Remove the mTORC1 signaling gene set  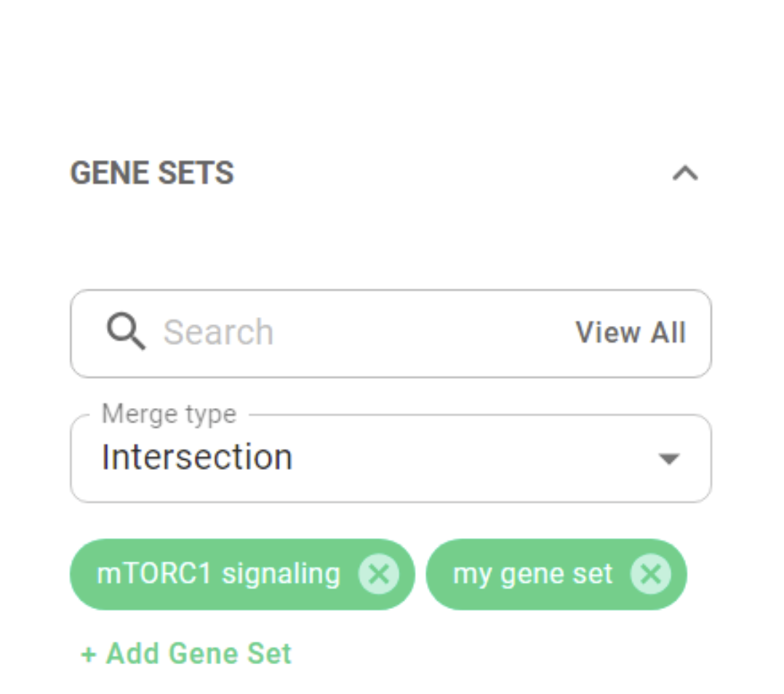pos(378,574)
